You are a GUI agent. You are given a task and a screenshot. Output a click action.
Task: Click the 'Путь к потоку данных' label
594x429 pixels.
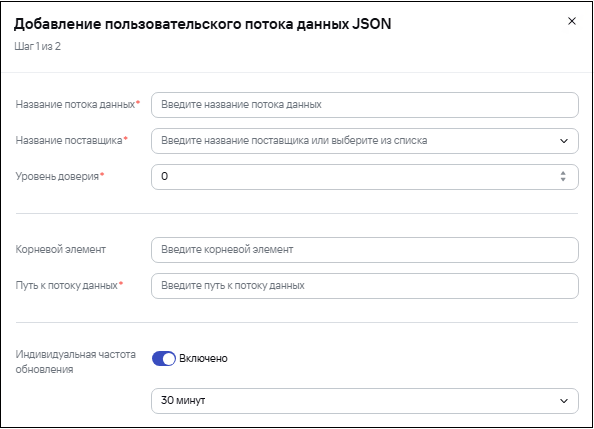(67, 285)
